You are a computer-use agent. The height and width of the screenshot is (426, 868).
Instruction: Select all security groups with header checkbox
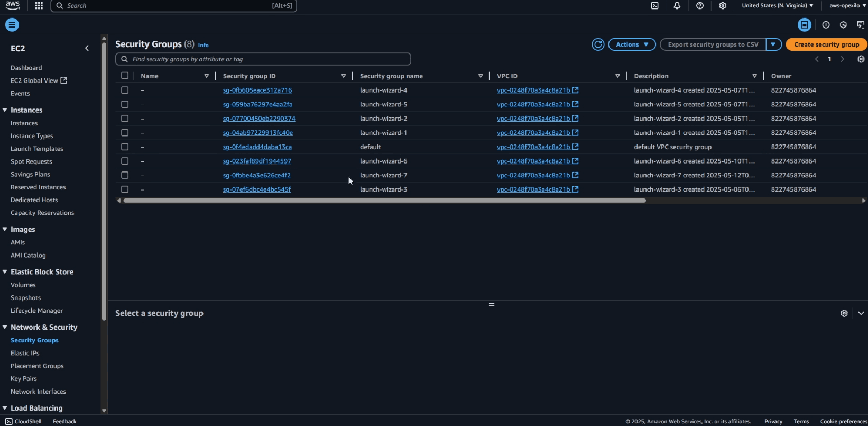click(x=125, y=76)
